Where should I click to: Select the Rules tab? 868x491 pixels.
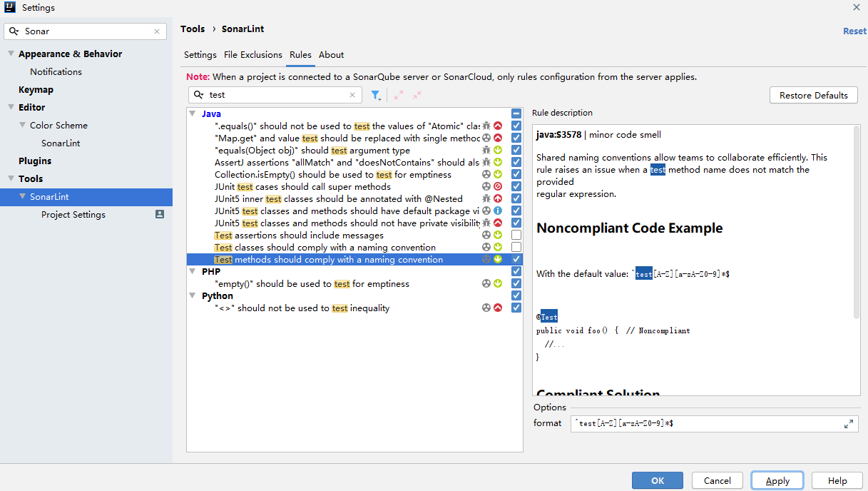300,55
